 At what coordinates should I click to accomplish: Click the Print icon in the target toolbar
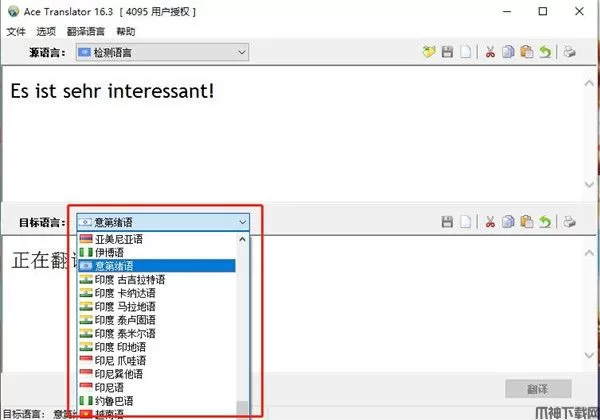tap(569, 221)
